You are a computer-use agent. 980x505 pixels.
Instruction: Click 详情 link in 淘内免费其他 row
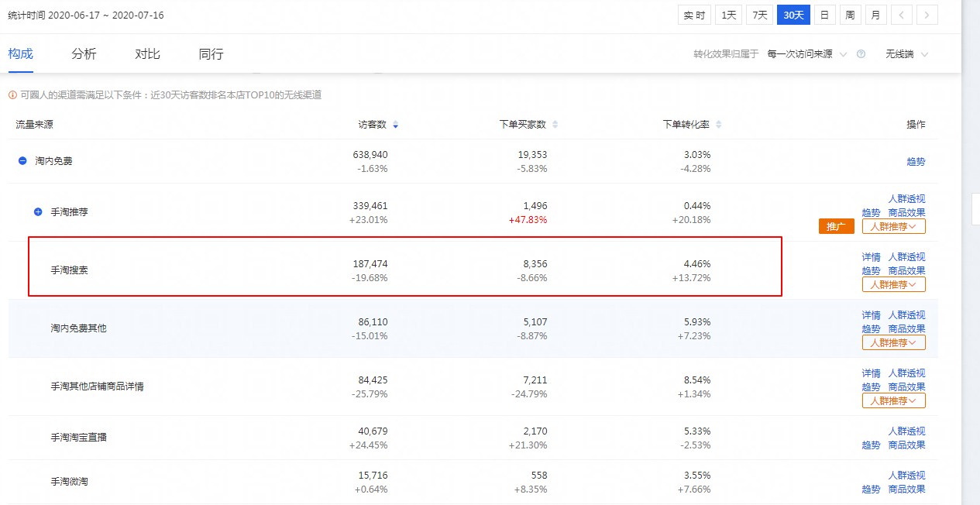coord(871,315)
